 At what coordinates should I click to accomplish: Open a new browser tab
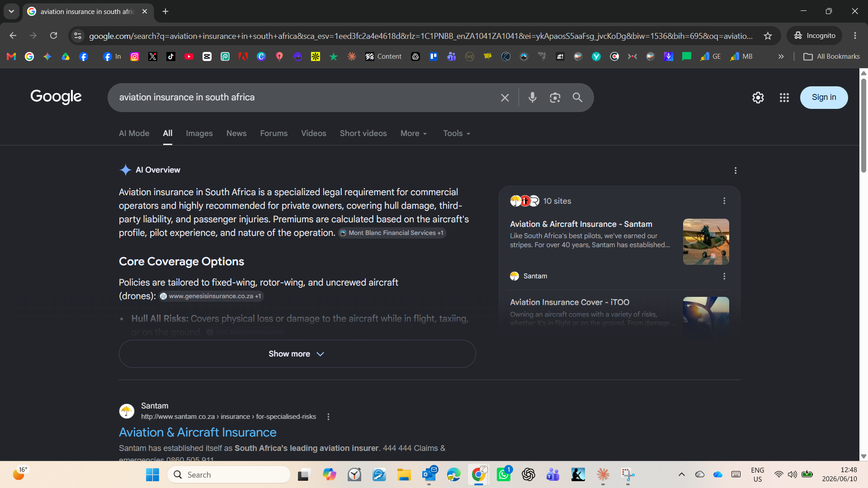(x=165, y=11)
